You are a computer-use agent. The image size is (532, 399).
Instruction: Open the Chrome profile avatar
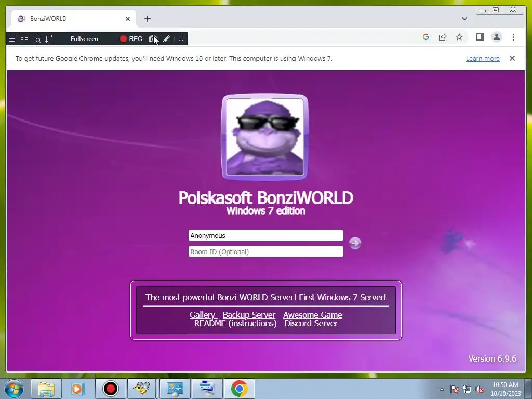[x=497, y=37]
